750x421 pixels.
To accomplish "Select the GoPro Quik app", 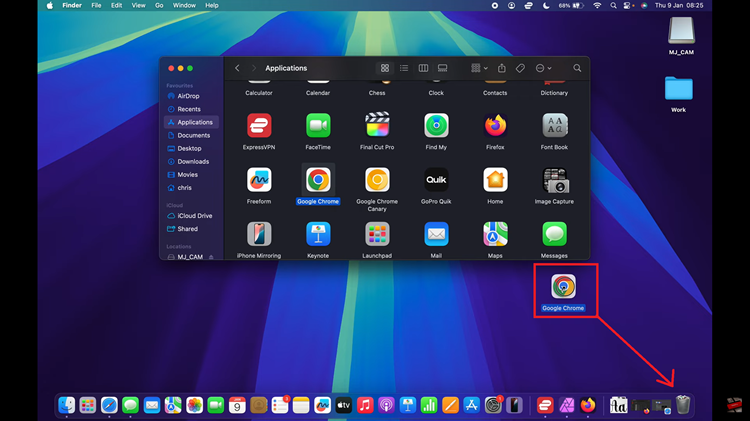I will pos(436,180).
